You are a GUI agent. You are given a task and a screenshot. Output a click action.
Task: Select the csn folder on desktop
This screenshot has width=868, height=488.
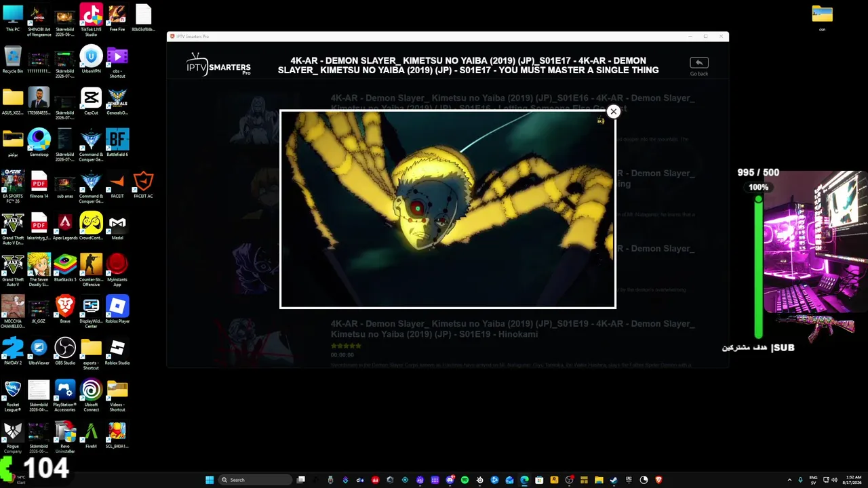(x=822, y=18)
